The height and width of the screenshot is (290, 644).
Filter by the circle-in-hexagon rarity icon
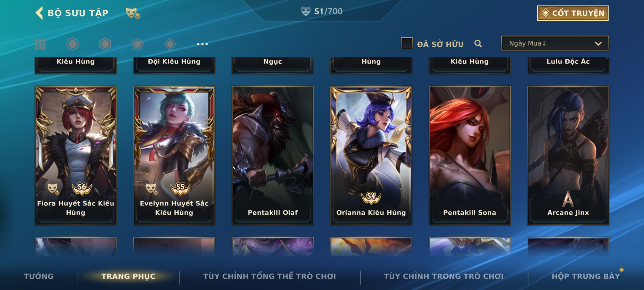pyautogui.click(x=72, y=44)
